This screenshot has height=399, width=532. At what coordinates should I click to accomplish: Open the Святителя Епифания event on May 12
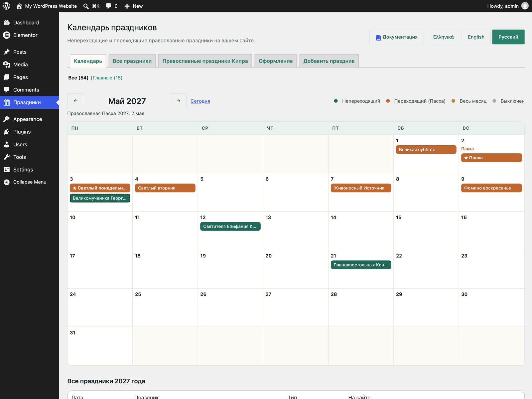(230, 226)
